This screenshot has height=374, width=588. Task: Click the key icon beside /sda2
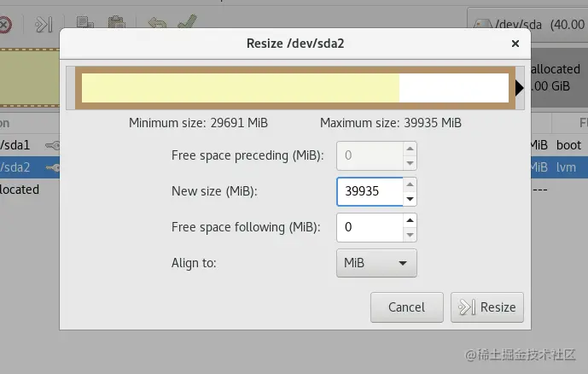[x=53, y=167]
